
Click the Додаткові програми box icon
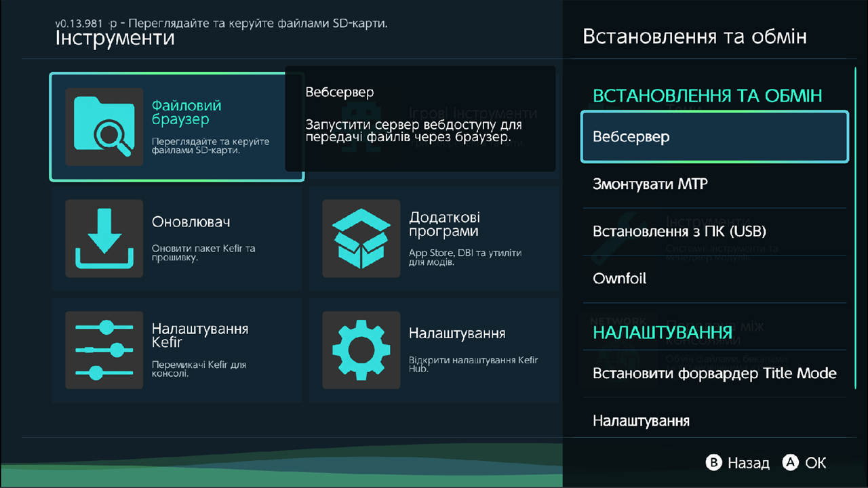[361, 239]
